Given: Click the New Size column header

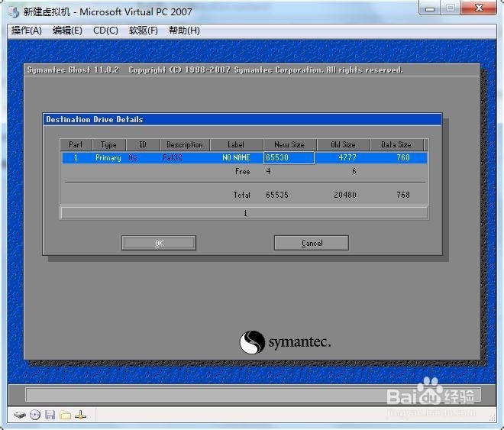Looking at the screenshot, I should click(x=289, y=144).
